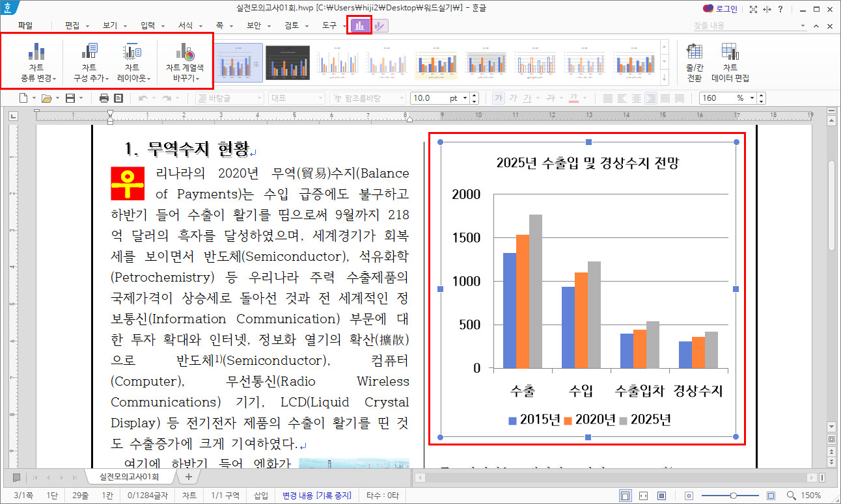Collapse the ribbon with the up chevron
The image size is (841, 504).
point(817,26)
